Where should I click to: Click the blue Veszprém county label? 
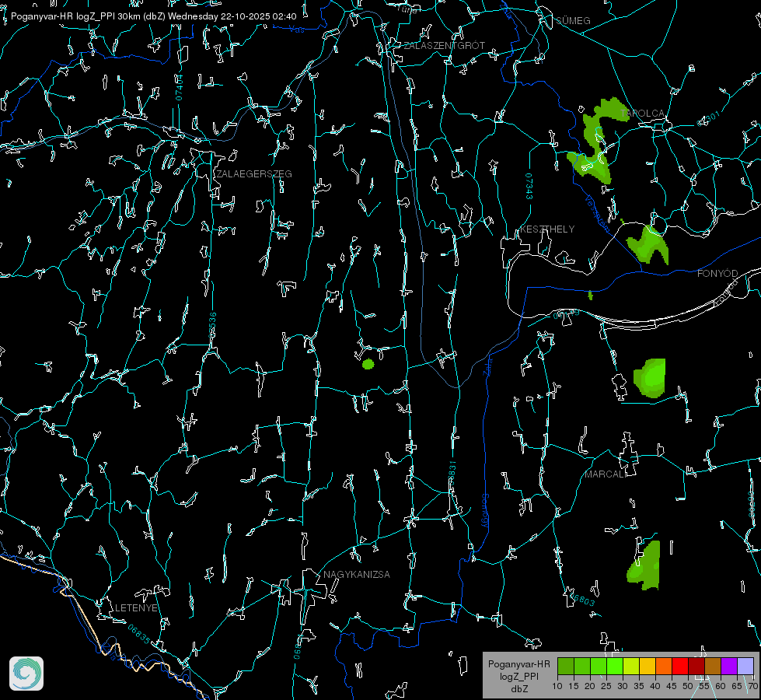pos(598,214)
